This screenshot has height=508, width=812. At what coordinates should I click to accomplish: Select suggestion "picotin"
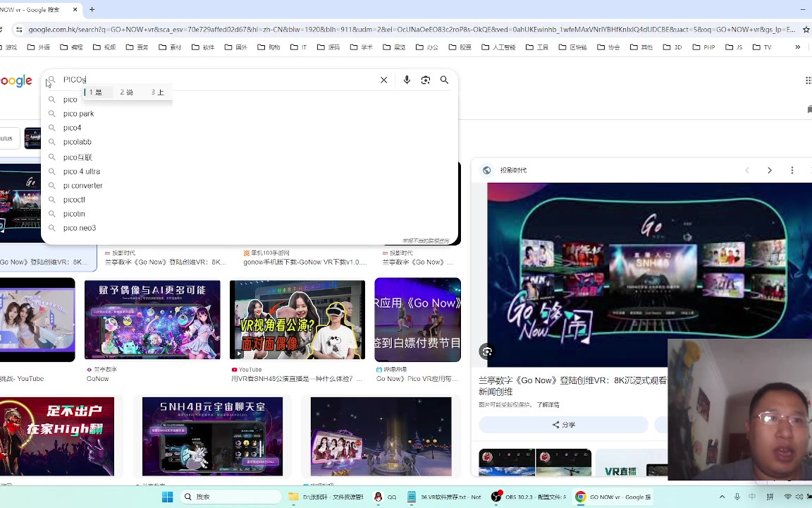click(250, 214)
